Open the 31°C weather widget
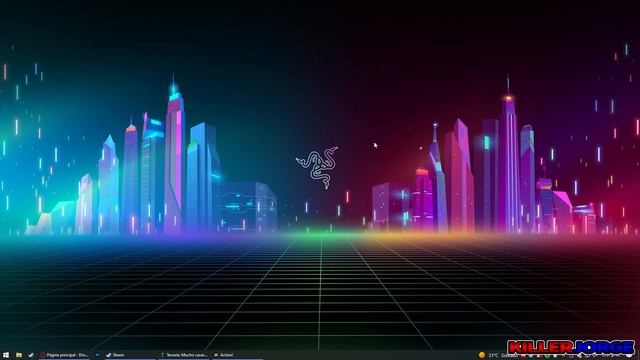This screenshot has height=360, width=640. tap(497, 355)
